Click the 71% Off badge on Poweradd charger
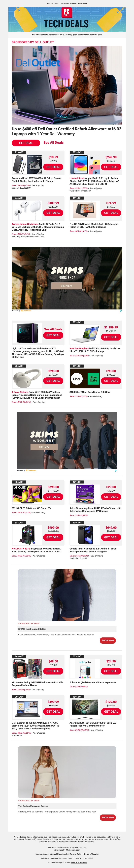The height and width of the screenshot is (868, 134). tap(19, 152)
